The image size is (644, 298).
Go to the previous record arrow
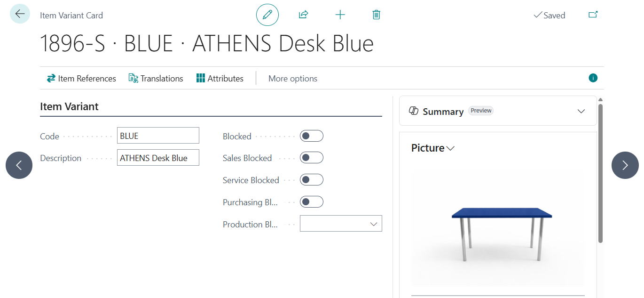pyautogui.click(x=19, y=165)
